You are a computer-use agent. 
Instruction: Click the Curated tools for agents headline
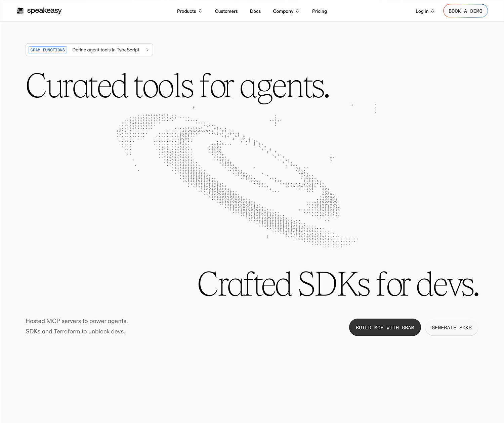(x=177, y=86)
